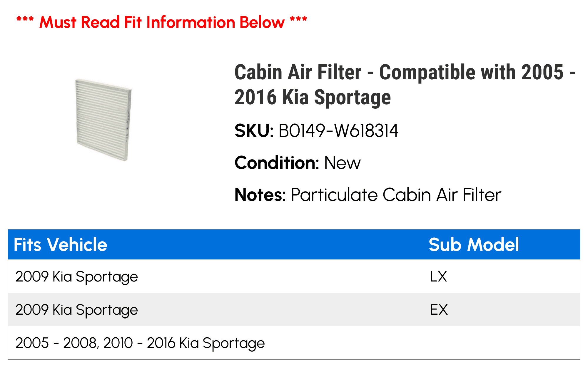Click the 2016 Kia Sportage title line
588x367 pixels.
tap(313, 98)
